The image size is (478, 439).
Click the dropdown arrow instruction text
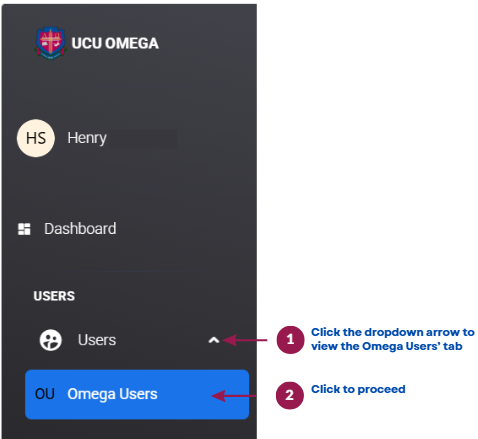point(393,339)
